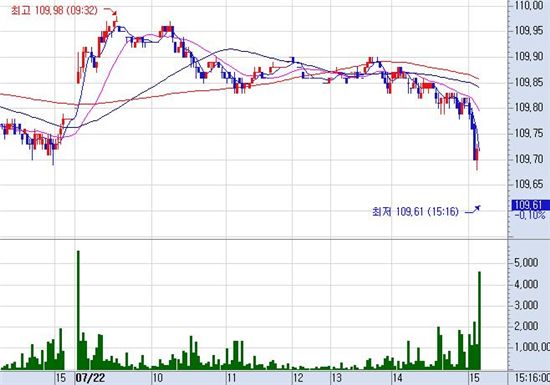Screen dimensions: 550x385
Task: Click the 13 hour marker on time axis
Action: coord(336,378)
